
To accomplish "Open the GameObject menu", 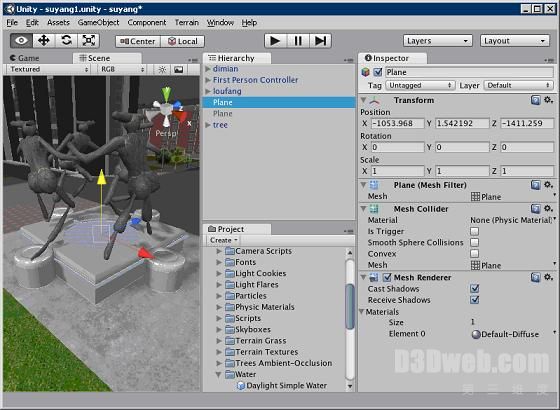I will click(98, 22).
